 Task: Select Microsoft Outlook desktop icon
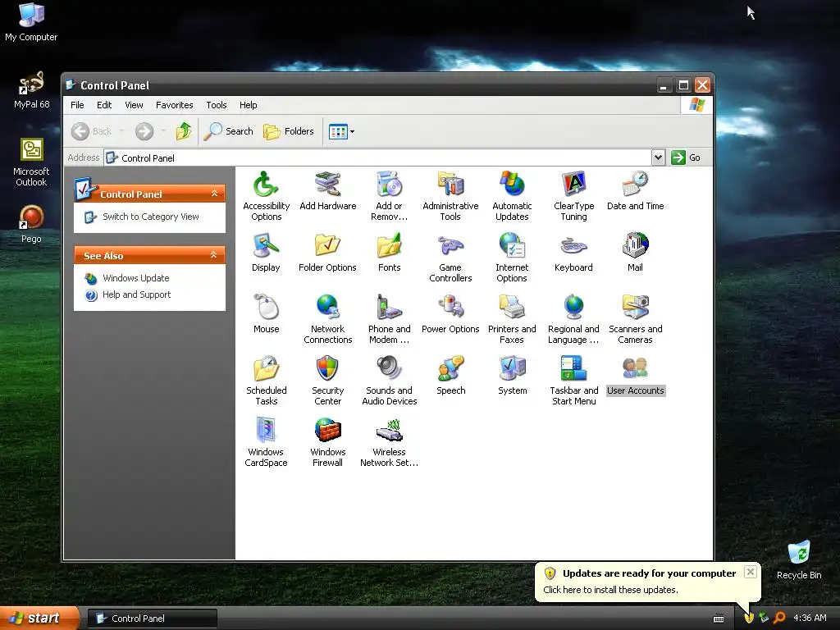click(31, 162)
